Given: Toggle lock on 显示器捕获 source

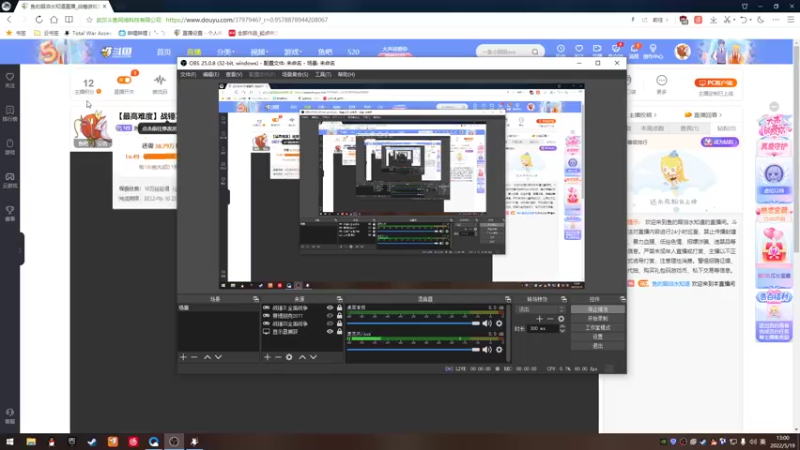Looking at the screenshot, I should click(339, 332).
